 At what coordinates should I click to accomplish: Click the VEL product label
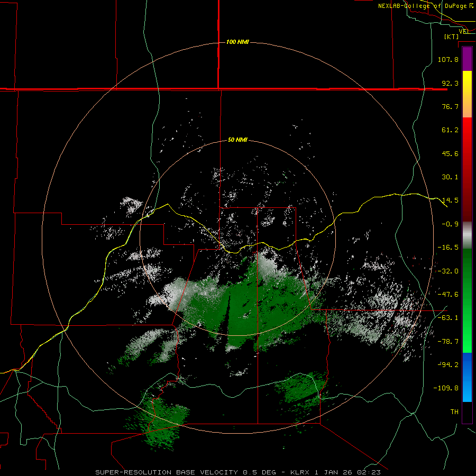(464, 31)
